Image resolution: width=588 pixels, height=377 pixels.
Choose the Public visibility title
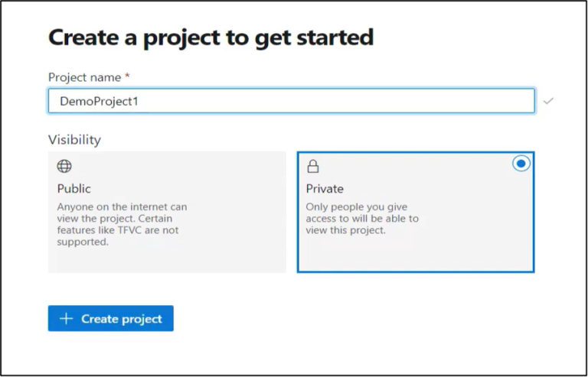(x=74, y=188)
